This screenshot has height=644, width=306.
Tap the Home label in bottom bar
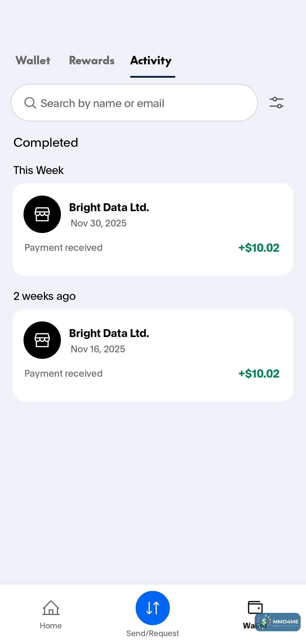(x=51, y=626)
